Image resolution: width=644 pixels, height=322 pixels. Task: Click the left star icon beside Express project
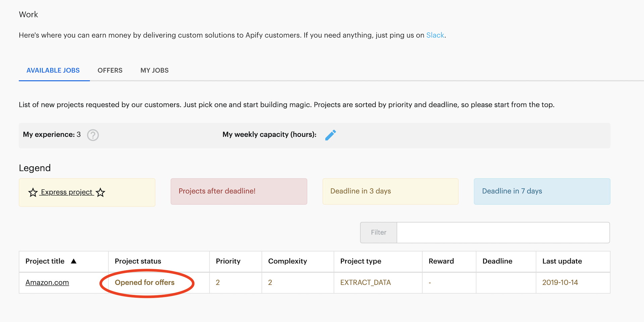click(x=33, y=193)
